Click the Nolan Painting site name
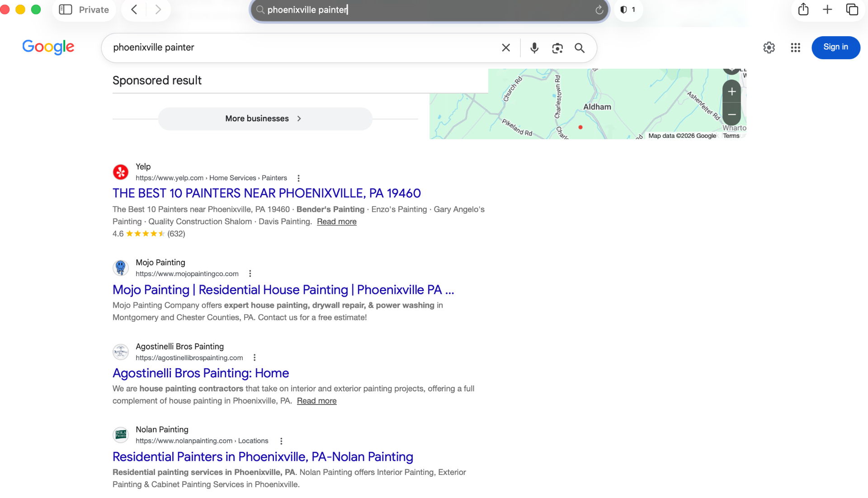 162,429
